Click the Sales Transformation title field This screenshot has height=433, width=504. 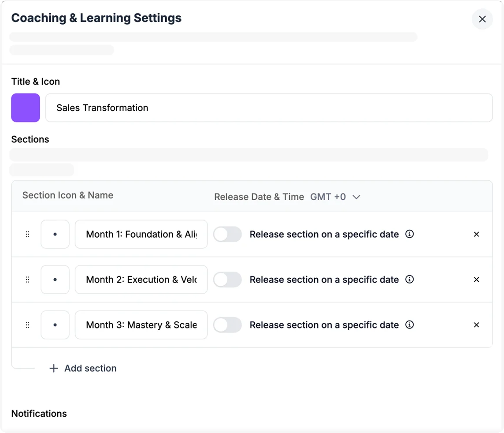click(x=269, y=108)
